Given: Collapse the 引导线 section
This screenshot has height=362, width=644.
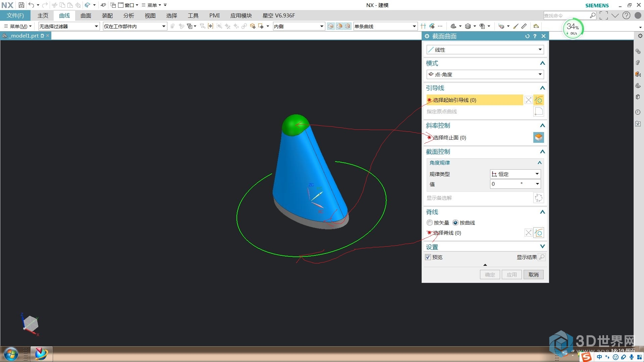Looking at the screenshot, I should coord(542,88).
